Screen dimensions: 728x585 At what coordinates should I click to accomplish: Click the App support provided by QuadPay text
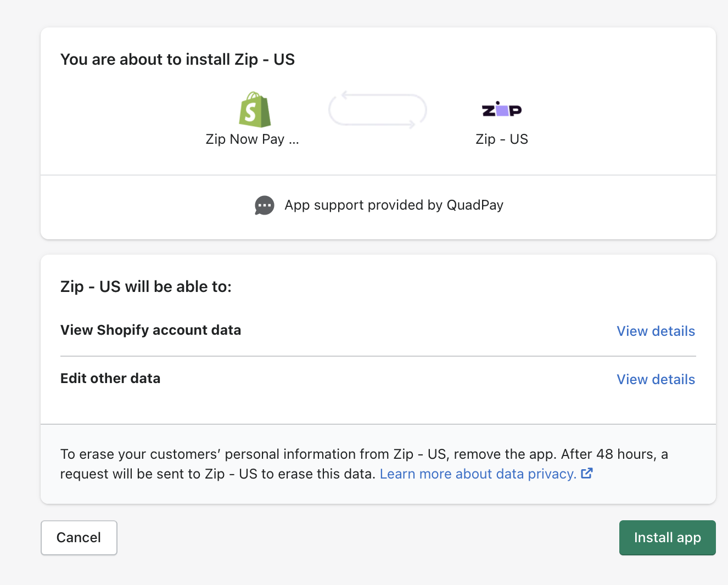point(394,205)
